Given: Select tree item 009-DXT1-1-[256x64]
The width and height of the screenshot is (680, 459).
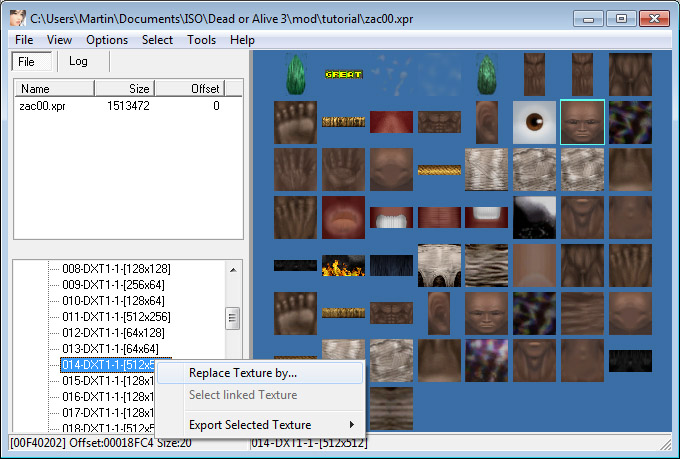Looking at the screenshot, I should [113, 285].
